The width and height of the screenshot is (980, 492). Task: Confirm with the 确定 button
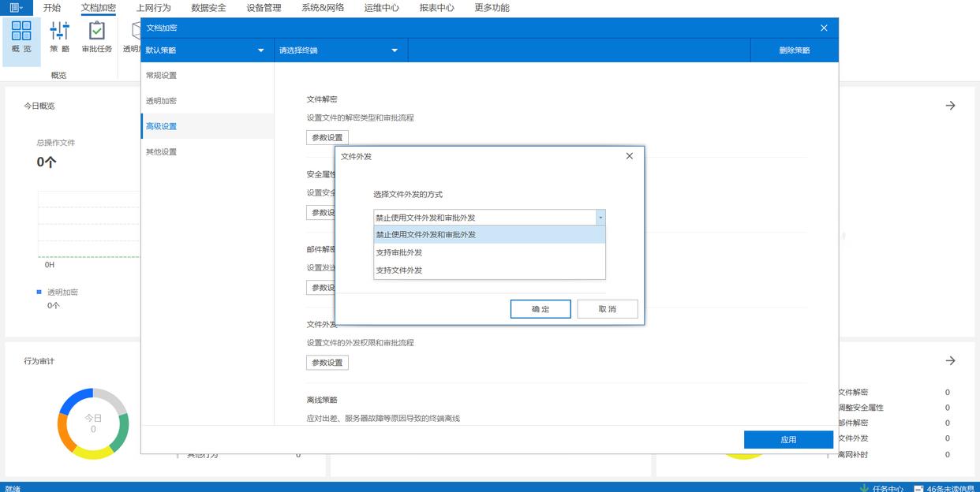point(540,309)
